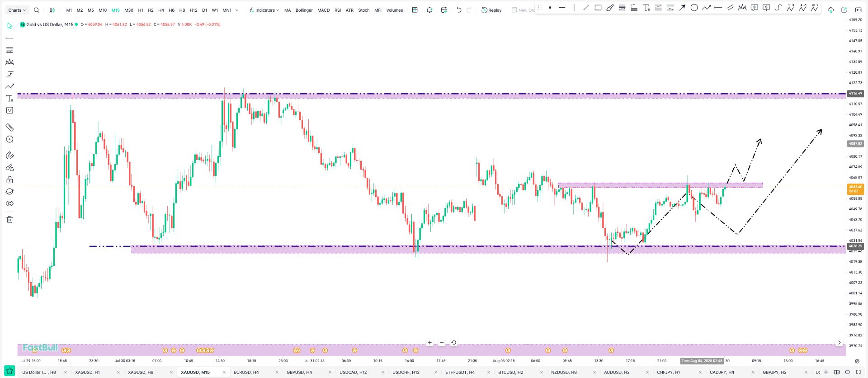Toggle the Bollinger indicator
This screenshot has height=378, width=868.
[x=304, y=10]
